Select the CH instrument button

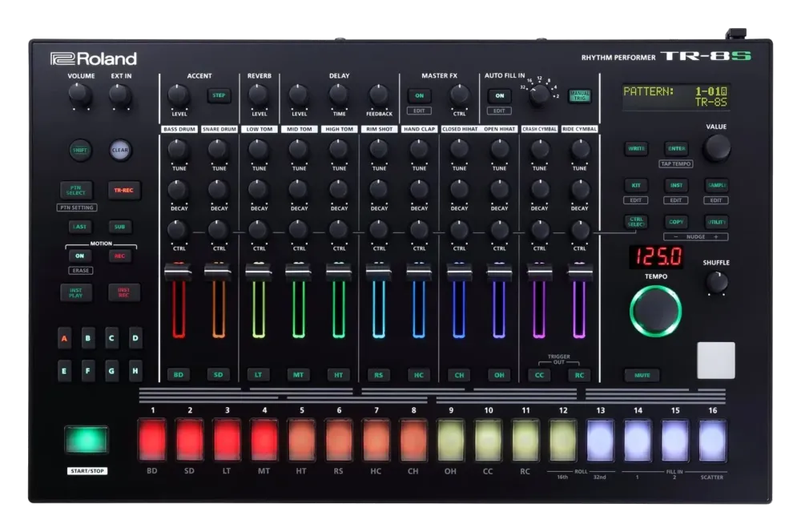coord(459,375)
